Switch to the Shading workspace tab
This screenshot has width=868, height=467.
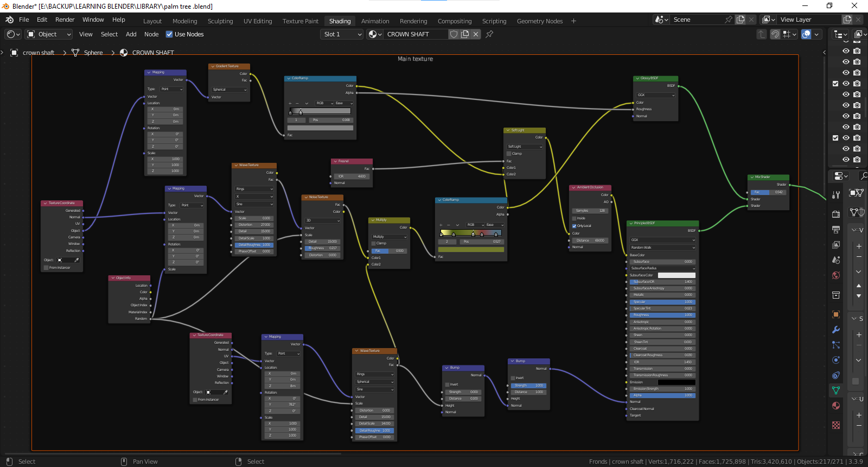(340, 21)
